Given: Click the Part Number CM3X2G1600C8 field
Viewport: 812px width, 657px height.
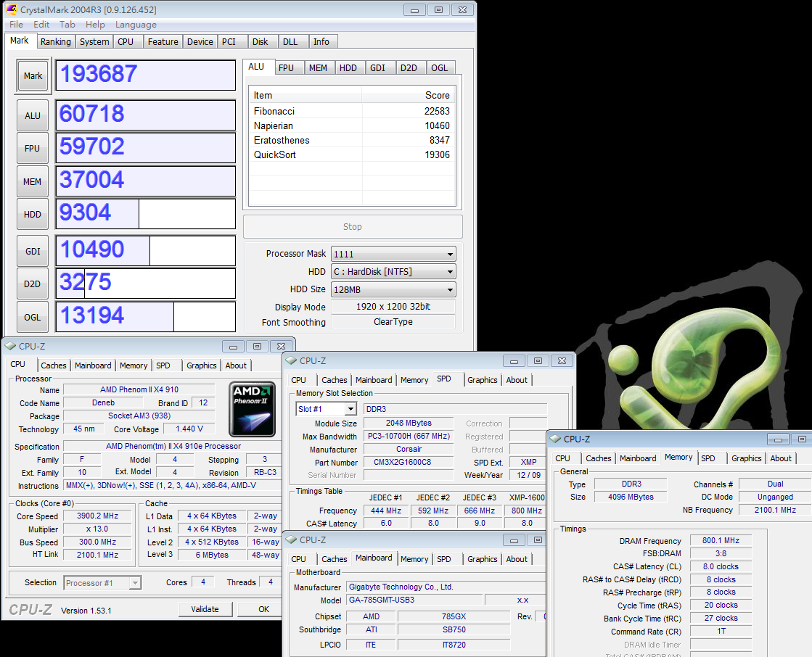Looking at the screenshot, I should [409, 462].
